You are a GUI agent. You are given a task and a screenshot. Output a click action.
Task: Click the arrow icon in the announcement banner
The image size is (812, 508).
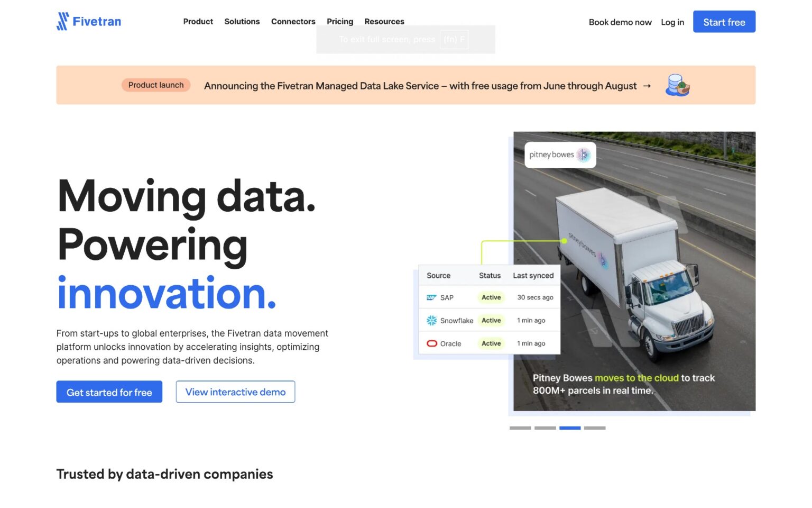click(647, 86)
